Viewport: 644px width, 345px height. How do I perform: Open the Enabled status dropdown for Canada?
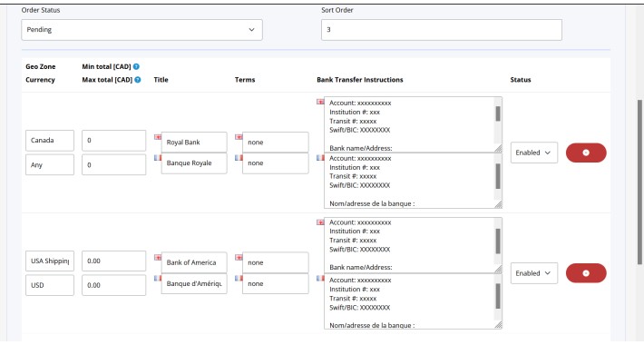534,153
